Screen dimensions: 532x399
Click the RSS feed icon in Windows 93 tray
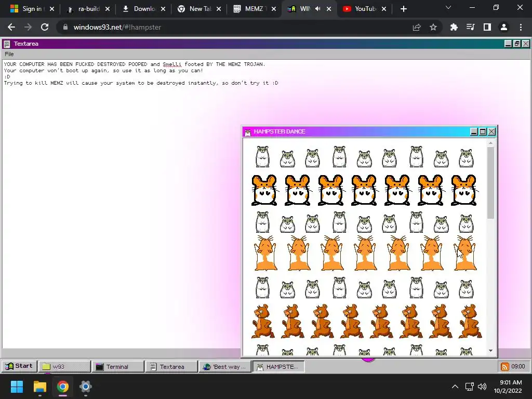(505, 366)
